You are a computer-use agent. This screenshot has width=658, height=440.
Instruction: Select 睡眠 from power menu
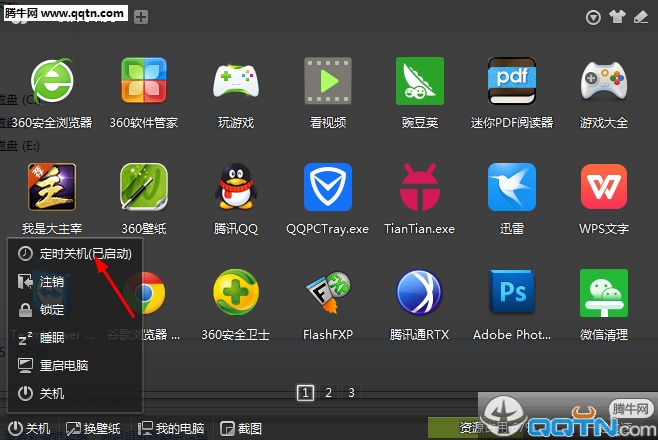pos(75,338)
